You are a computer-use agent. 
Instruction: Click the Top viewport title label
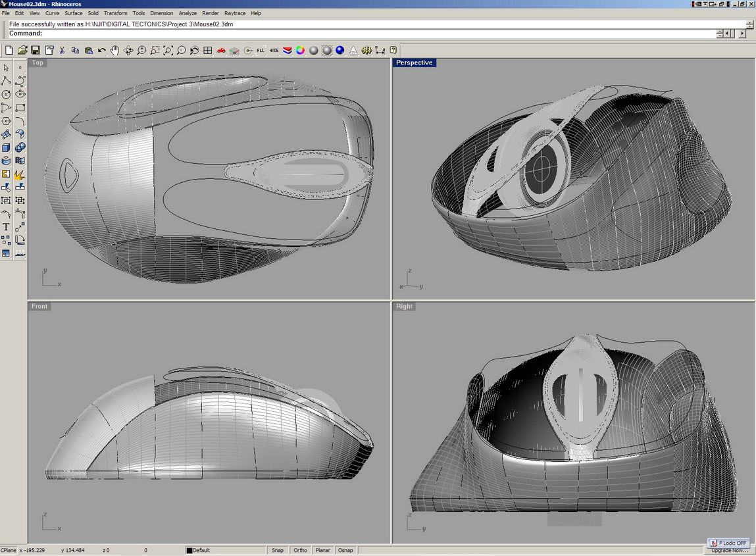(38, 63)
